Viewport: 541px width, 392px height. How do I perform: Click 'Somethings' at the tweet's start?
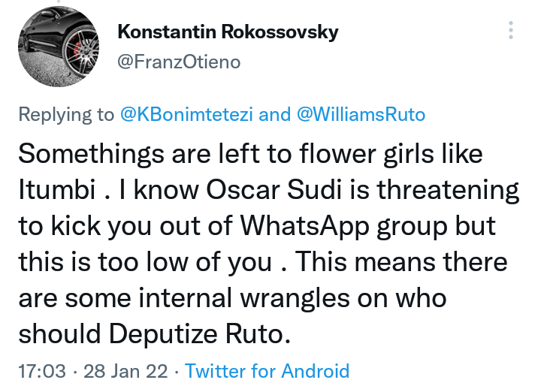click(92, 153)
